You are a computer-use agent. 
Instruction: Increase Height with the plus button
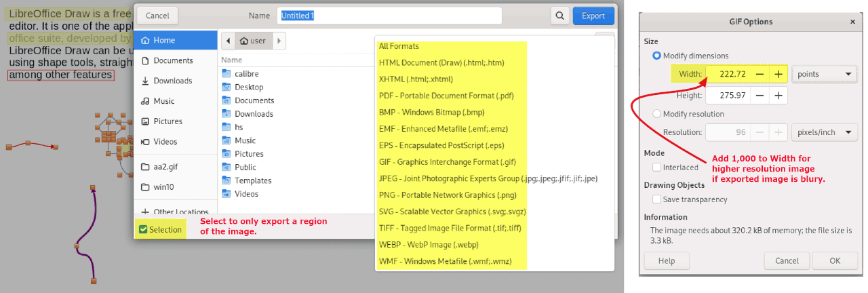[x=778, y=96]
